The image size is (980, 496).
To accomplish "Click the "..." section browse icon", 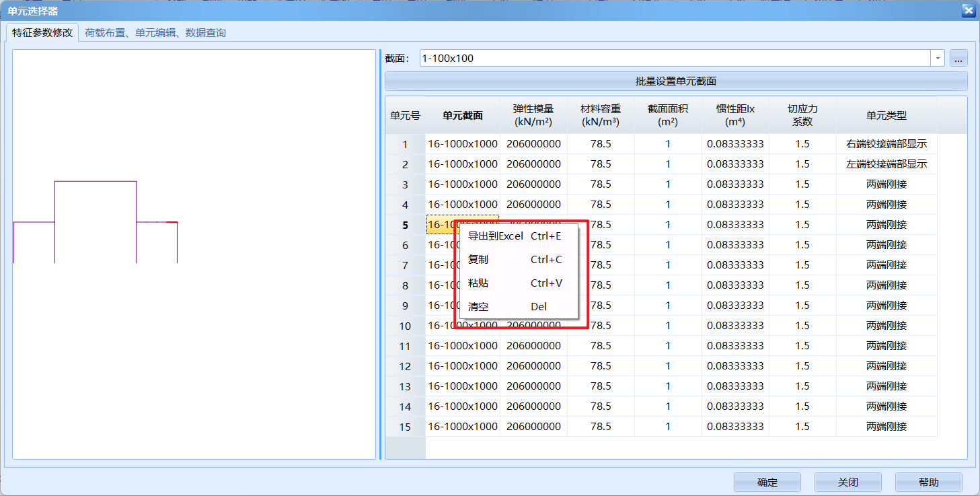I will (958, 58).
